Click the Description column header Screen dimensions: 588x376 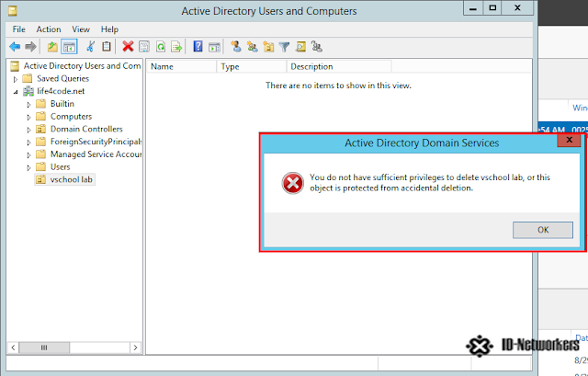[x=339, y=66]
